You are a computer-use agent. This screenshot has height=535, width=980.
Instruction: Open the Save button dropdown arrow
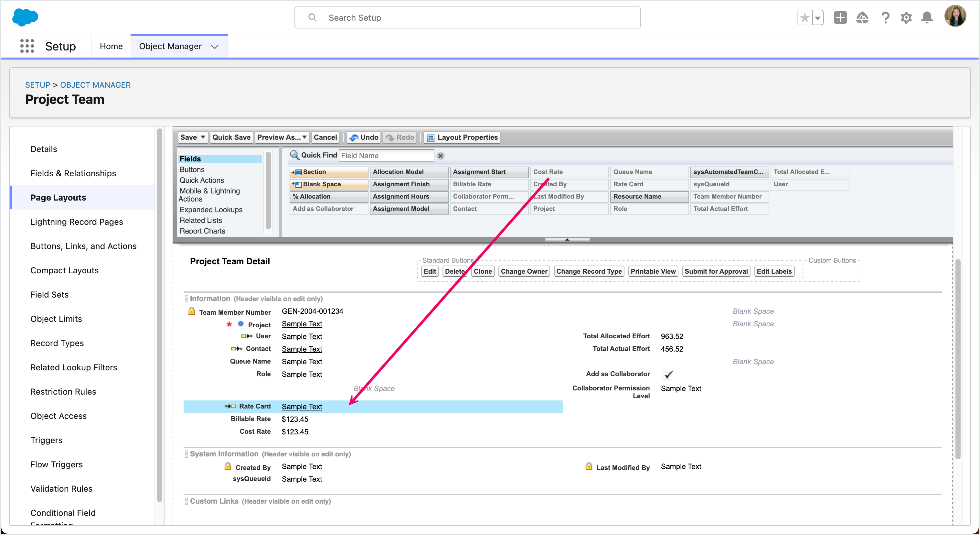[x=203, y=137]
